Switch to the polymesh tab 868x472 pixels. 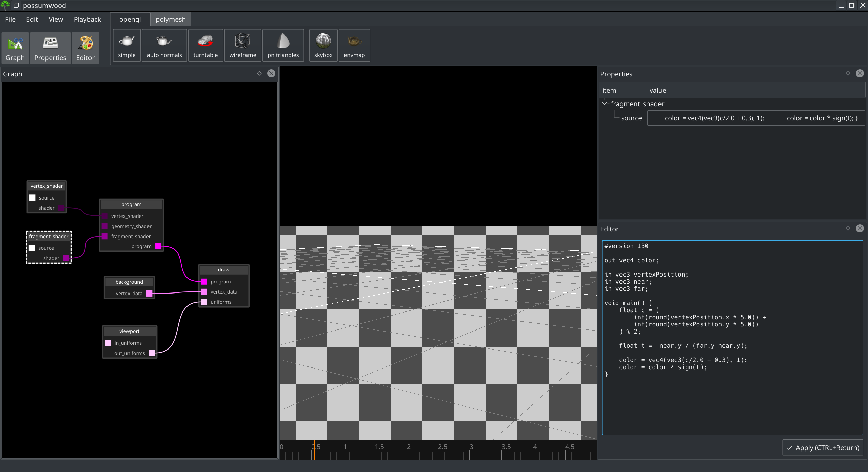pyautogui.click(x=170, y=19)
